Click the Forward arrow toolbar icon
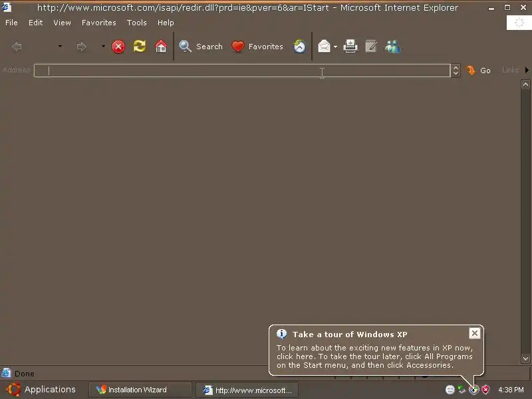The image size is (532, 399). click(81, 47)
